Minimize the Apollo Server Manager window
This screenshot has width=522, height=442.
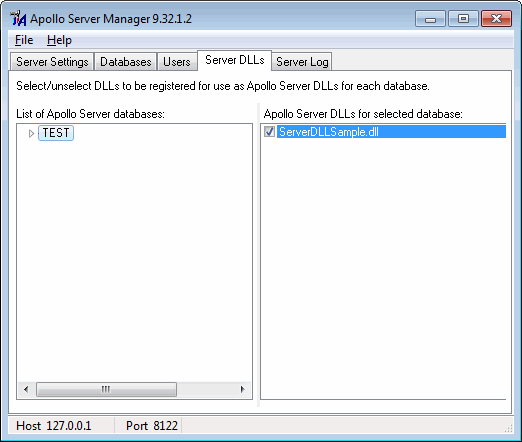click(x=430, y=19)
